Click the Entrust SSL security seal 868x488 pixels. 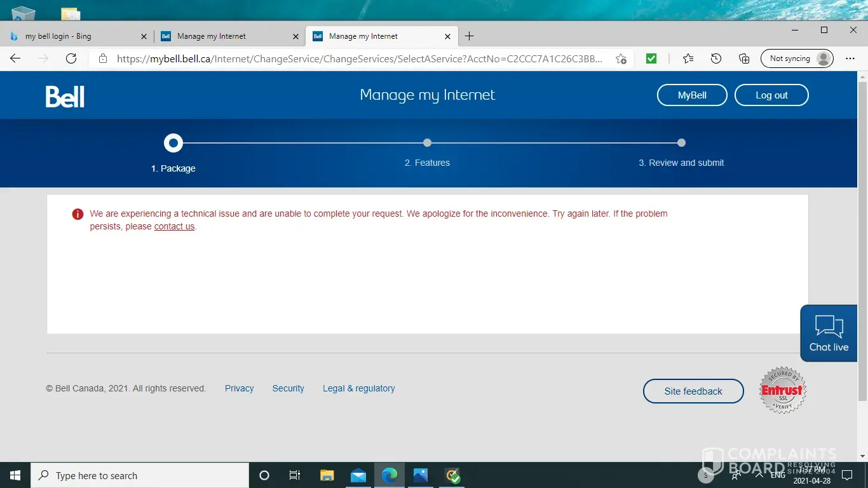click(783, 390)
